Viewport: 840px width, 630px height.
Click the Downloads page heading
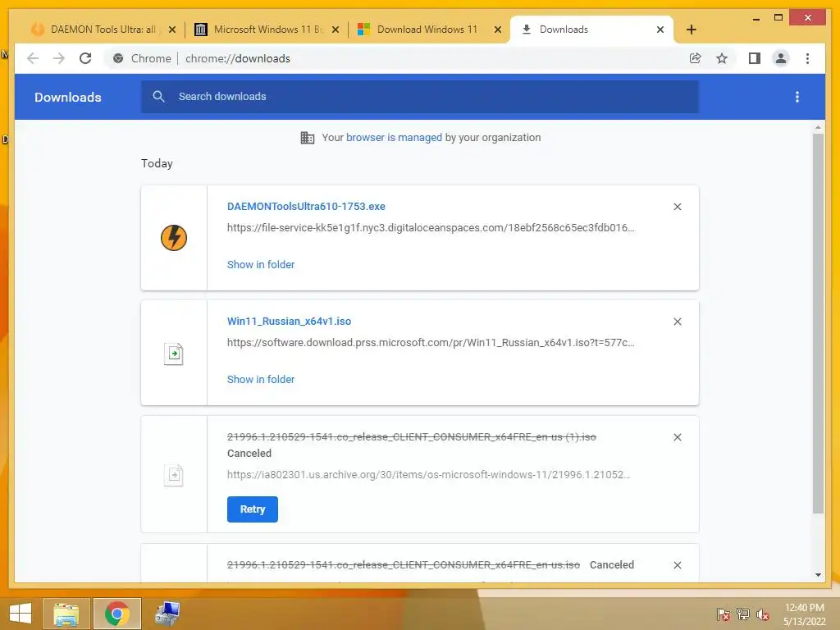(x=67, y=97)
